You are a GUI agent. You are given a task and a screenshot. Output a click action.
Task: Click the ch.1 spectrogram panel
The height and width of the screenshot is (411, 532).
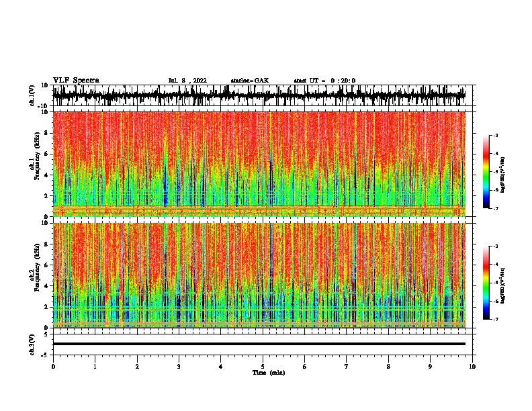click(x=259, y=164)
